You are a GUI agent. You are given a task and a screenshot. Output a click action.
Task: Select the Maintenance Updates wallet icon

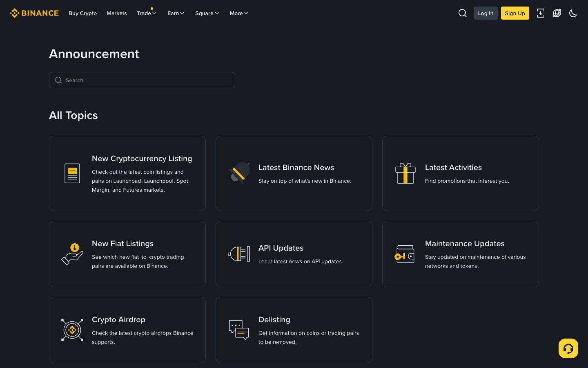pos(405,254)
